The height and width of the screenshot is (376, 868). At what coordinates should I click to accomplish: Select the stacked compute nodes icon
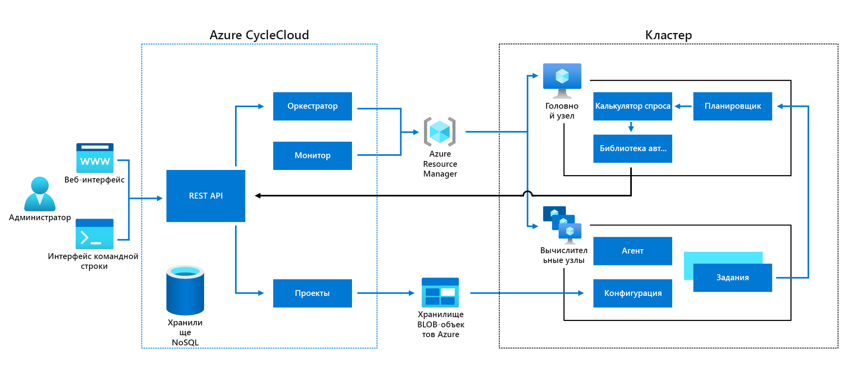point(562,225)
